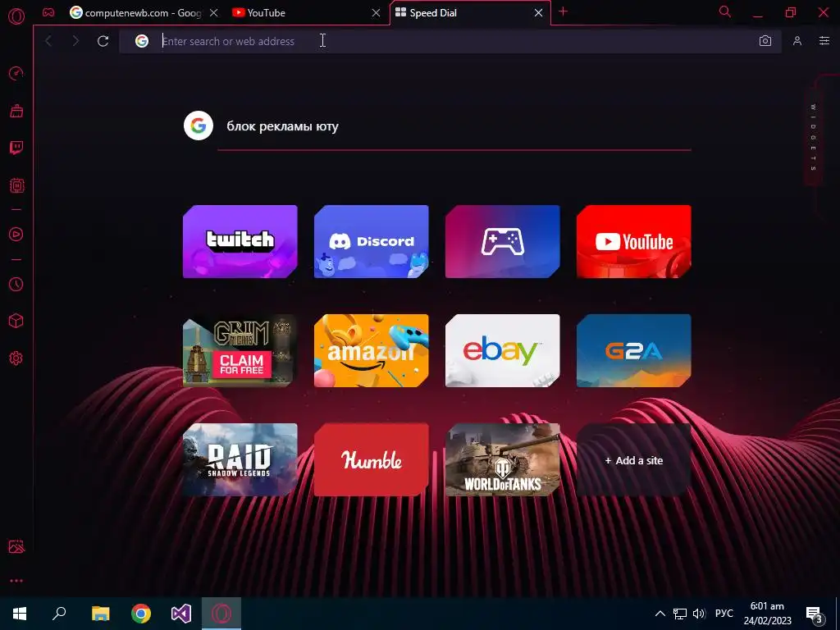The image size is (840, 630).
Task: Open the Discord speed dial tile
Action: tap(372, 242)
